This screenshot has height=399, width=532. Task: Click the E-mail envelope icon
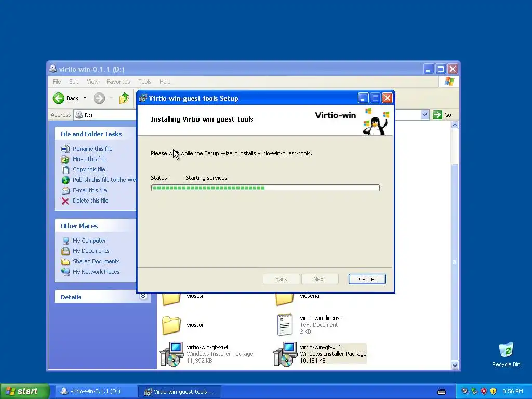tap(65, 190)
